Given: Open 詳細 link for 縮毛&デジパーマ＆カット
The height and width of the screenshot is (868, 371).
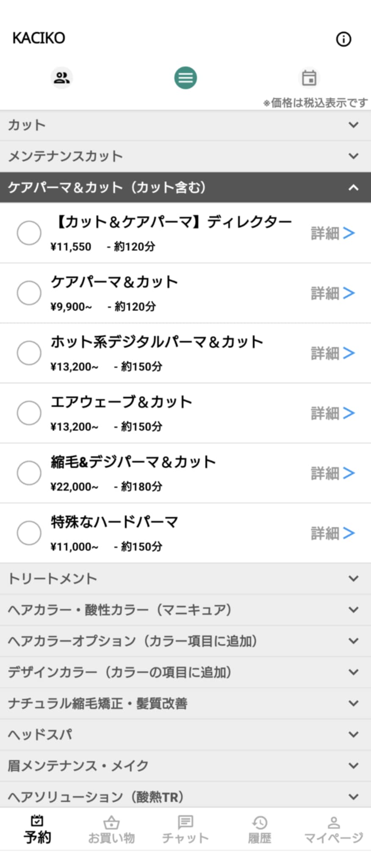Looking at the screenshot, I should pyautogui.click(x=333, y=473).
